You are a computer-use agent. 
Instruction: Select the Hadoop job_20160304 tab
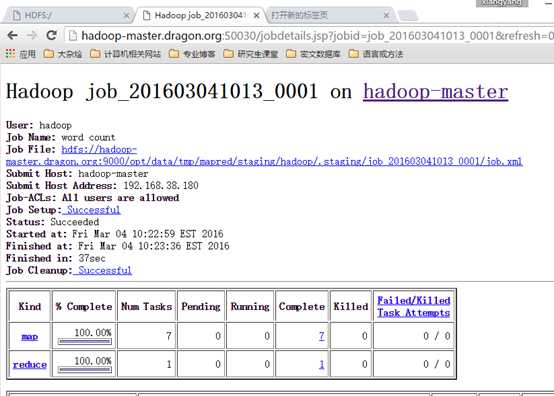(200, 16)
